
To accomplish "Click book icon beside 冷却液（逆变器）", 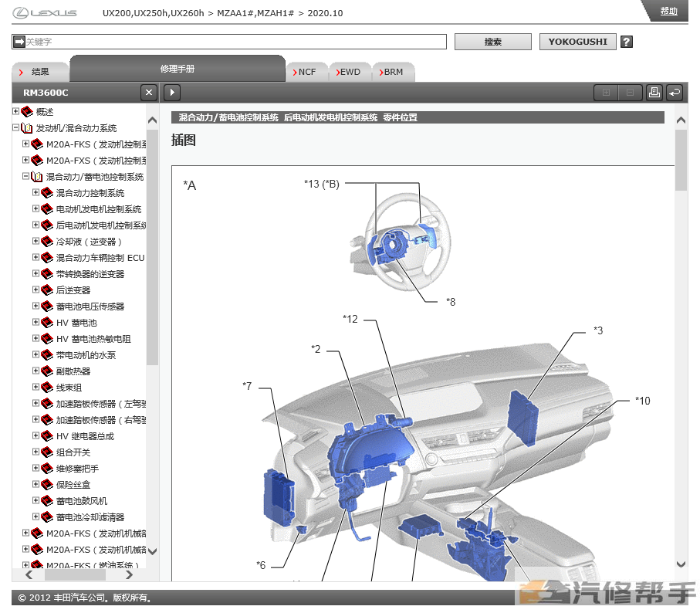I will (x=47, y=242).
